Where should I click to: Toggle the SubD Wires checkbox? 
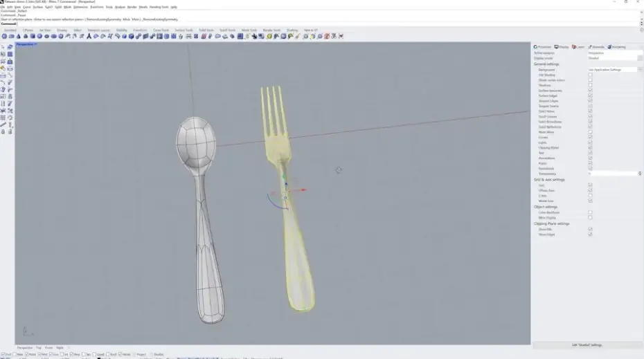[590, 111]
